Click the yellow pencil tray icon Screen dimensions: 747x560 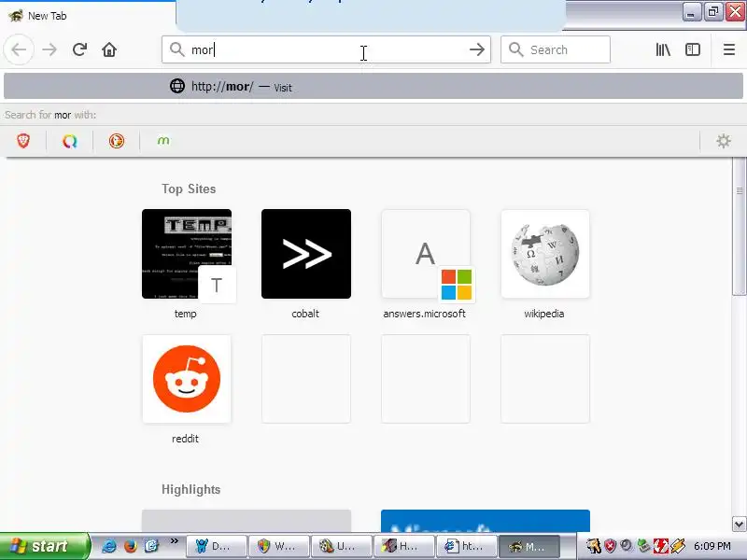pos(678,546)
